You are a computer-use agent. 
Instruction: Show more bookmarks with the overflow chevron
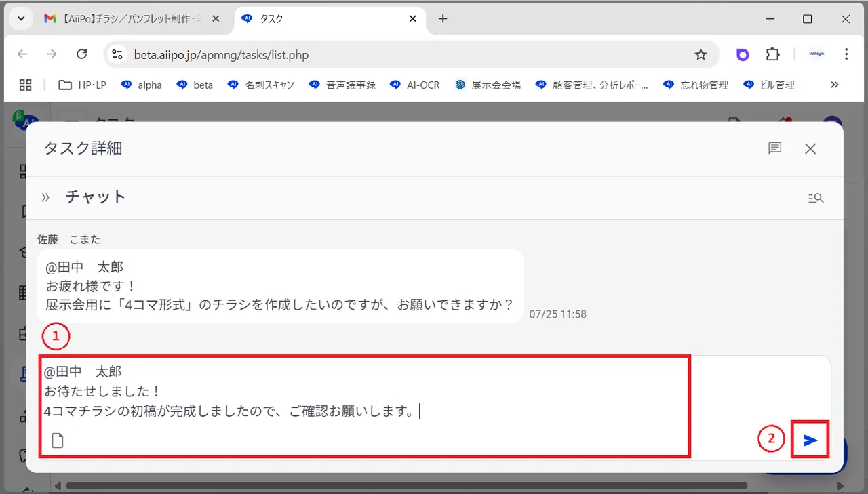(x=835, y=85)
